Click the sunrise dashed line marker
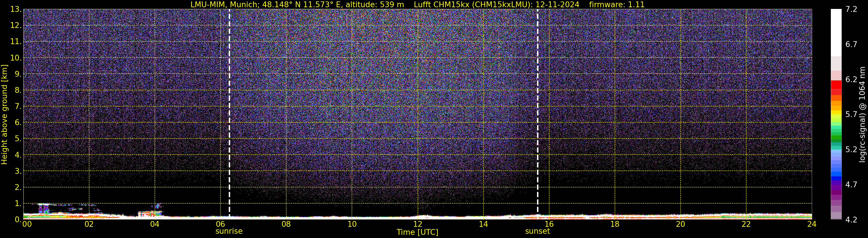This screenshot has width=868, height=238. click(229, 113)
